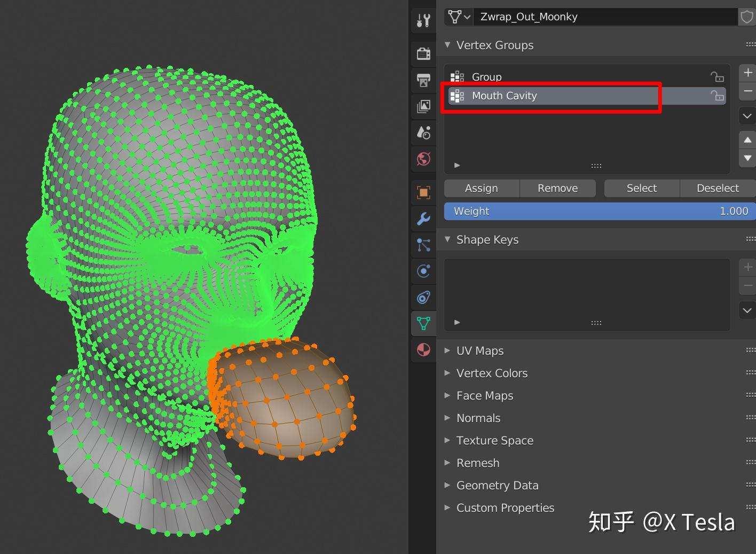Select the Particle Properties tab
This screenshot has width=756, height=554.
(x=423, y=245)
